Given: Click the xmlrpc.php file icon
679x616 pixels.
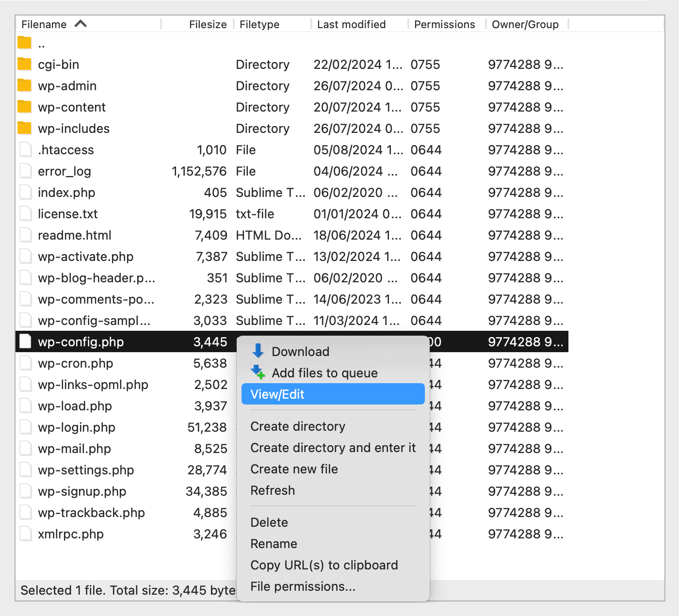Looking at the screenshot, I should click(25, 534).
